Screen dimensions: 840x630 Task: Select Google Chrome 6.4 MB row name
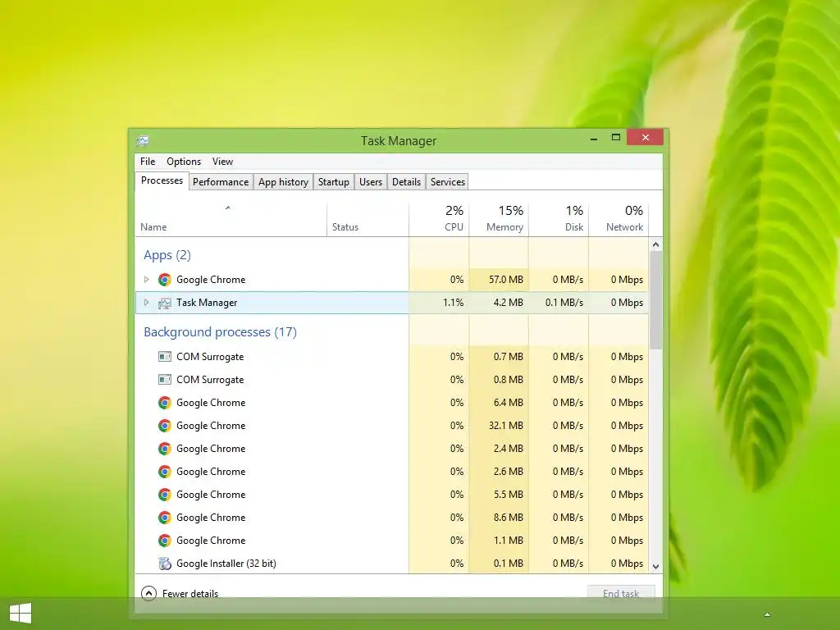coord(211,403)
